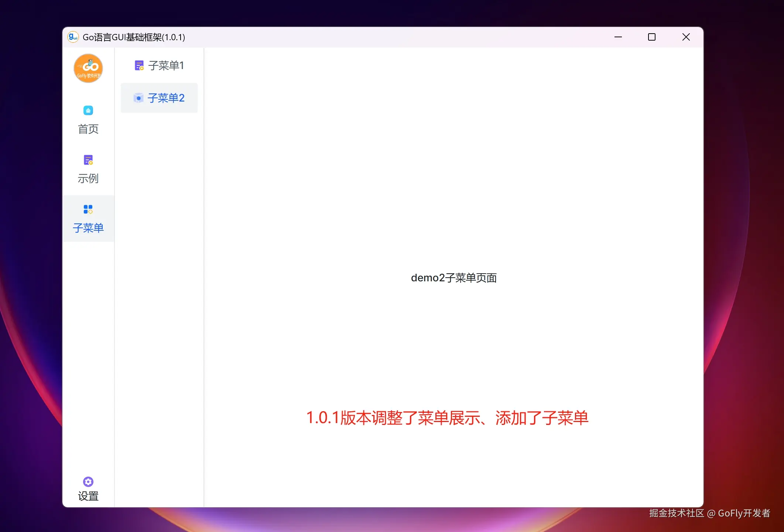784x532 pixels.
Task: Select the 子菜单2 submenu text
Action: (x=166, y=98)
